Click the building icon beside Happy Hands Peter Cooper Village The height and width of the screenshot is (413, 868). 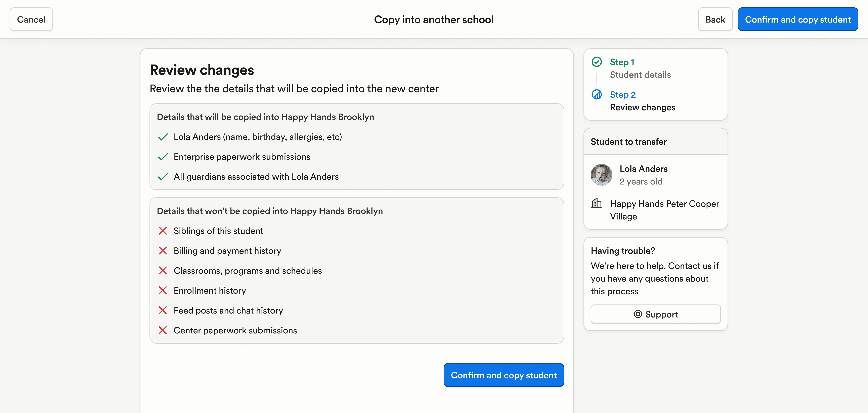(x=596, y=203)
